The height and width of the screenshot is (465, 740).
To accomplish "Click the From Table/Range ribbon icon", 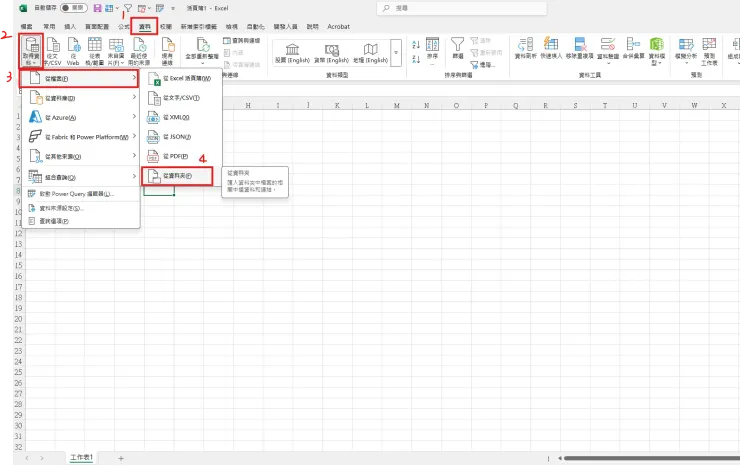I will click(94, 51).
